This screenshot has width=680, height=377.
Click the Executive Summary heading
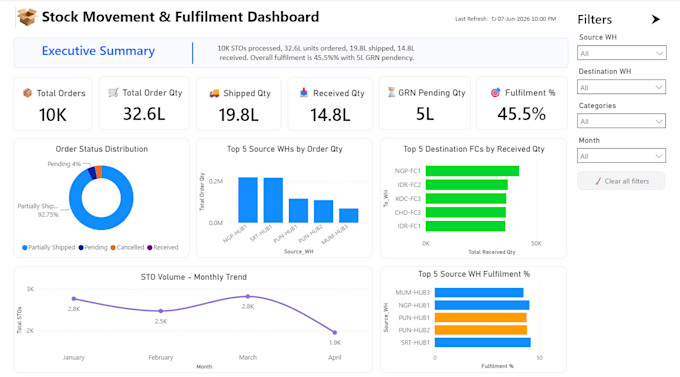[x=98, y=51]
